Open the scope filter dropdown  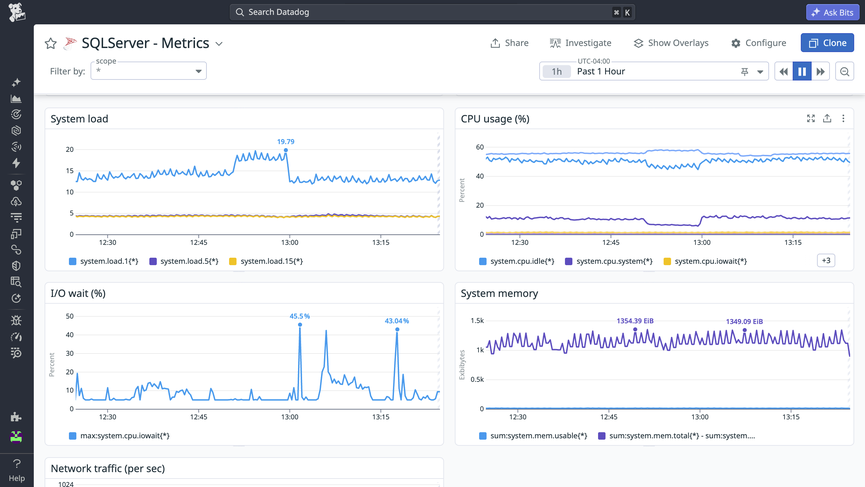[x=148, y=71]
